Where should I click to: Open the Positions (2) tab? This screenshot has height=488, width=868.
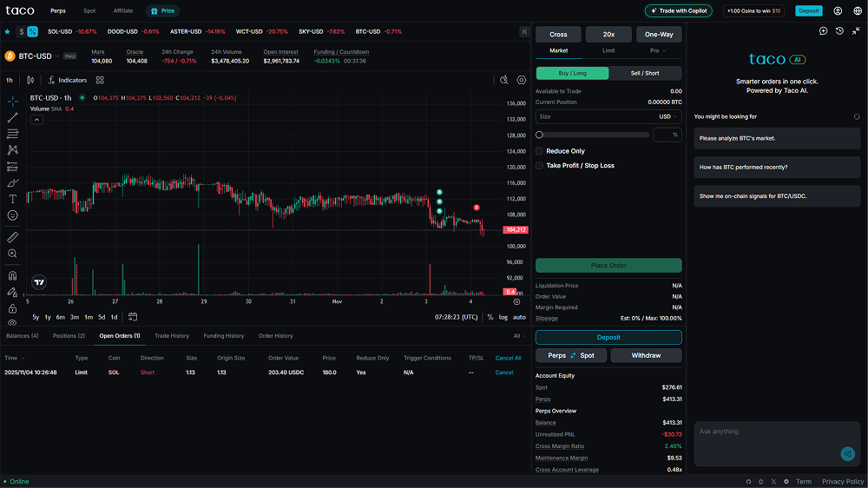click(69, 336)
